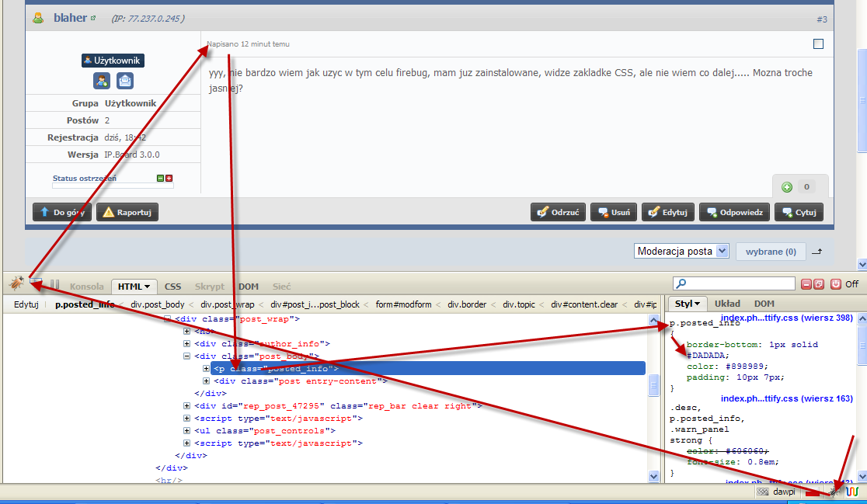This screenshot has height=504, width=867.
Task: Click the add friend icon under Użytkownik
Action: point(102,81)
